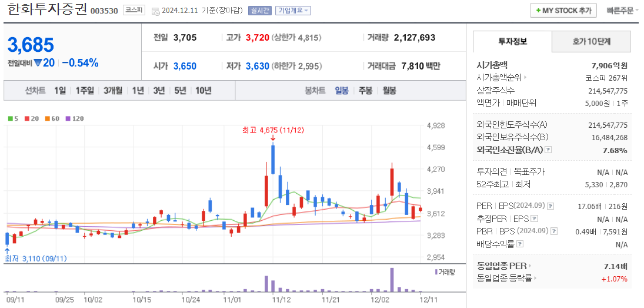Click the 시가총액 value 7,906억원

click(609, 65)
